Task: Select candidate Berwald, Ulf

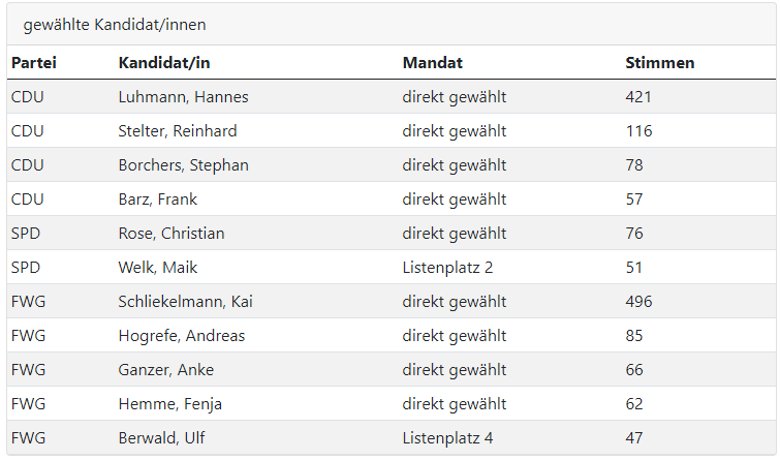Action: (161, 438)
